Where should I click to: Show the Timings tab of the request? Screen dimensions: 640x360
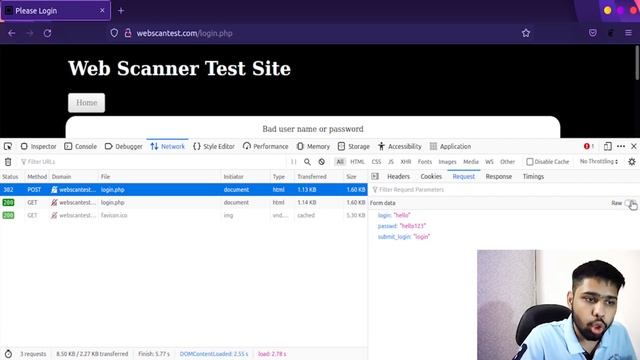tap(533, 176)
